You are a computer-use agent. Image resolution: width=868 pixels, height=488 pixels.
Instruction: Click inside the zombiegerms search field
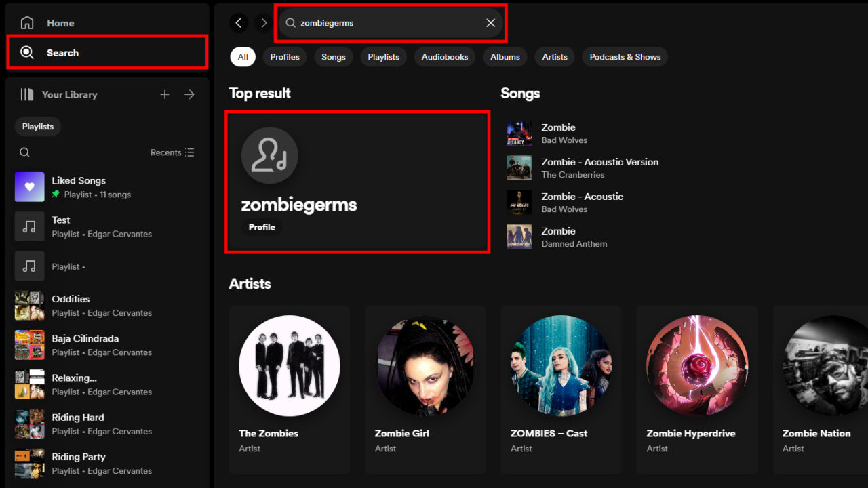tap(380, 22)
